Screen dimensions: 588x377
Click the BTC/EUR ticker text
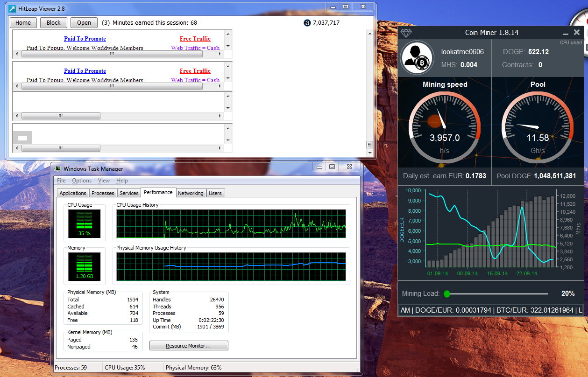pyautogui.click(x=535, y=310)
